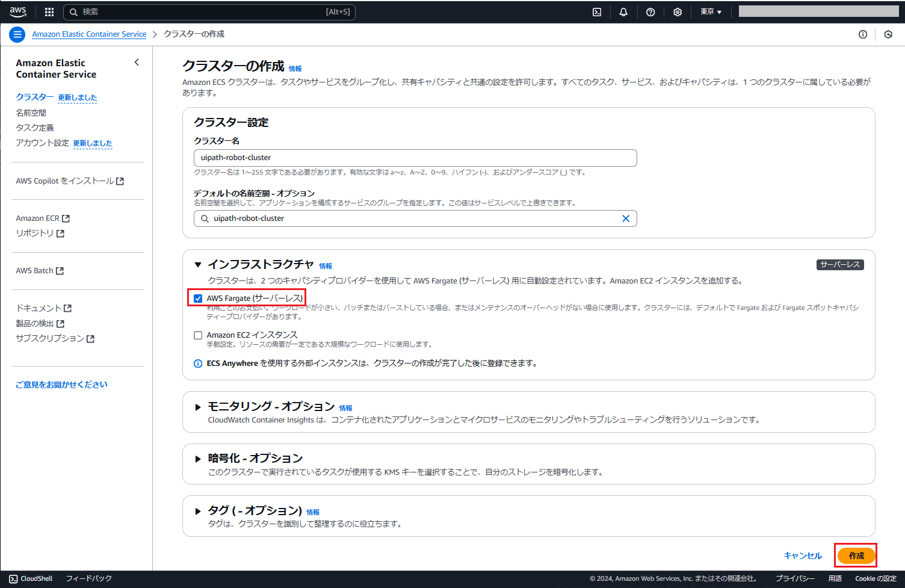Image resolution: width=905 pixels, height=588 pixels.
Task: Open 用語 footer link
Action: (835, 578)
